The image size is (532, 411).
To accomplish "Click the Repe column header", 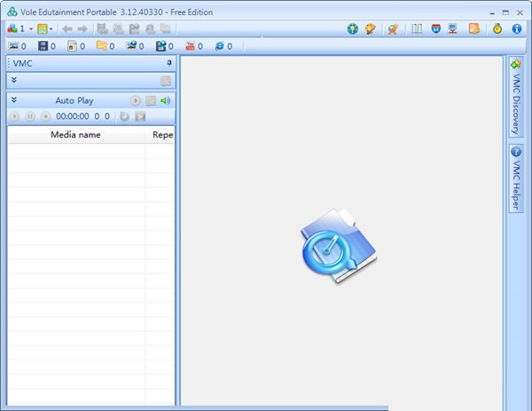I will point(160,135).
